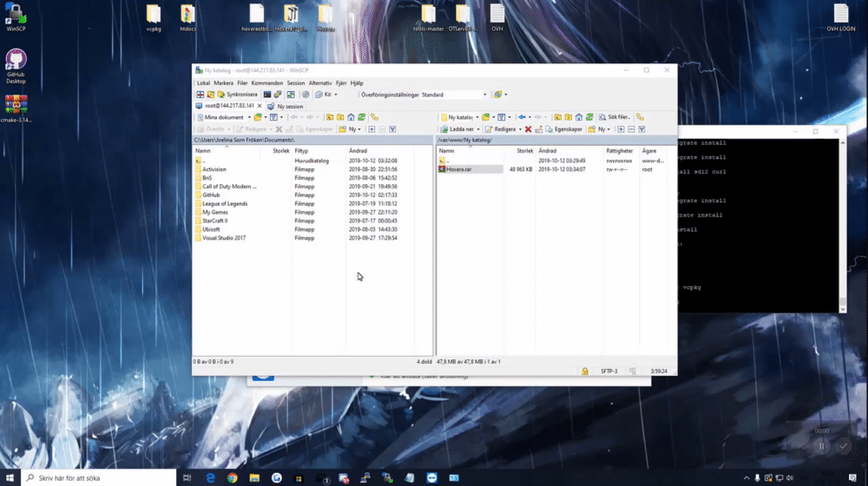Refresh the local panel
The height and width of the screenshot is (486, 868).
[361, 117]
